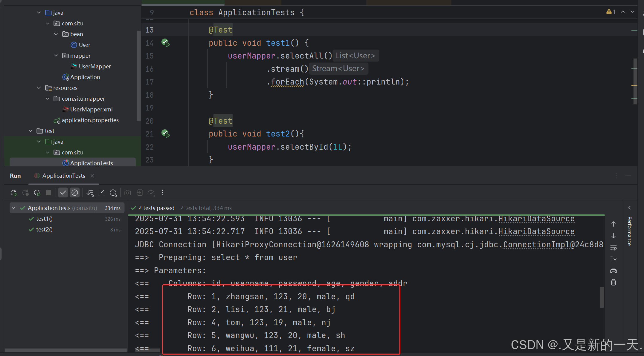The height and width of the screenshot is (356, 644).
Task: Collapse the bean package
Action: click(x=56, y=34)
